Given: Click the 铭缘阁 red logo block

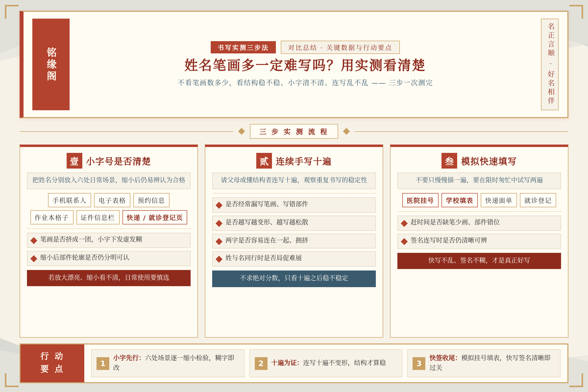Looking at the screenshot, I should pos(51,64).
